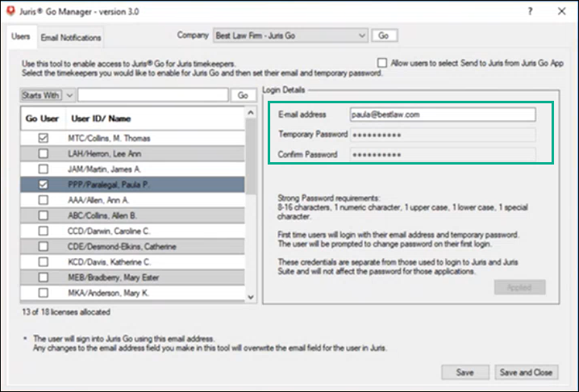Click the Temporary Password field
Viewport: 579px width, 392px height.
point(442,134)
